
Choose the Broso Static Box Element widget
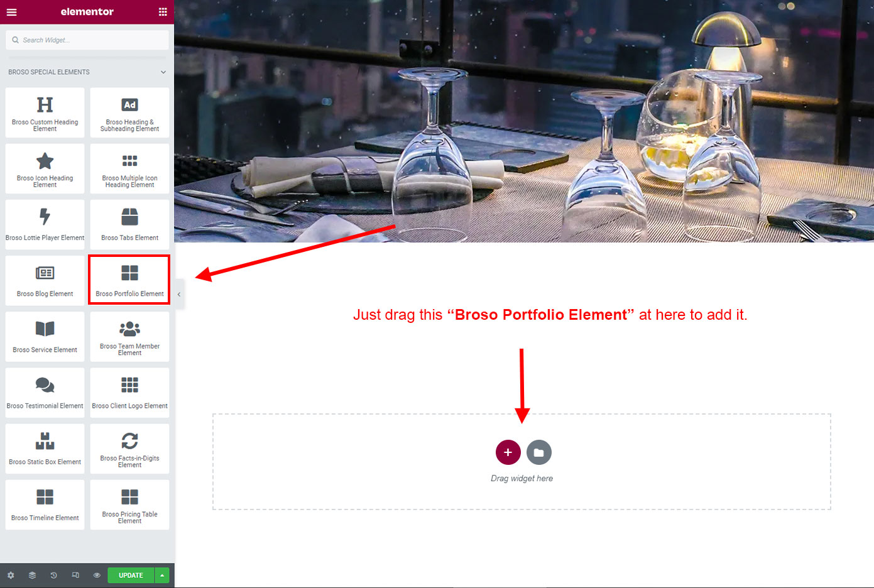click(45, 449)
